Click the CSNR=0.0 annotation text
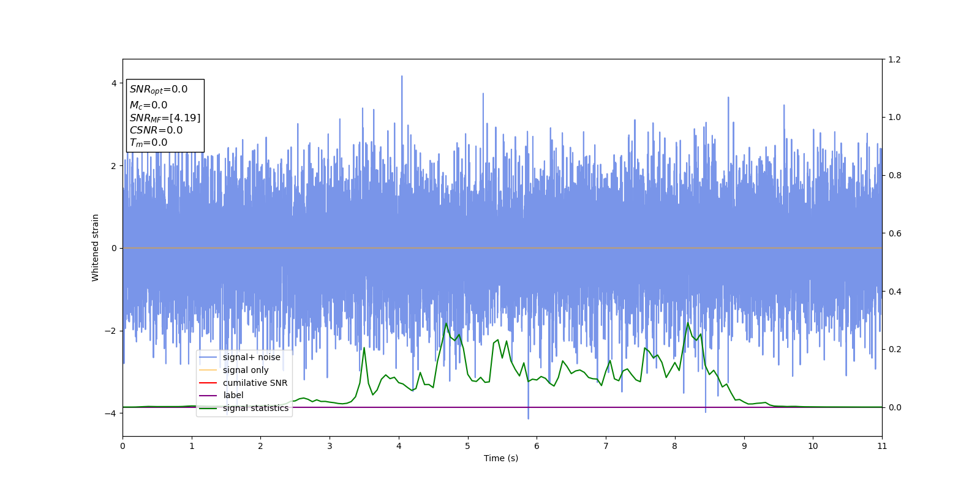The height and width of the screenshot is (490, 980). (x=156, y=130)
